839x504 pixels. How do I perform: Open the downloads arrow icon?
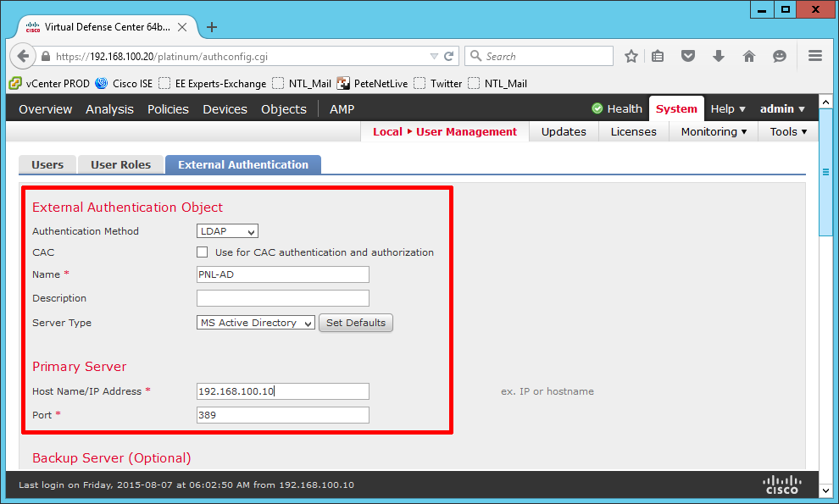[719, 56]
